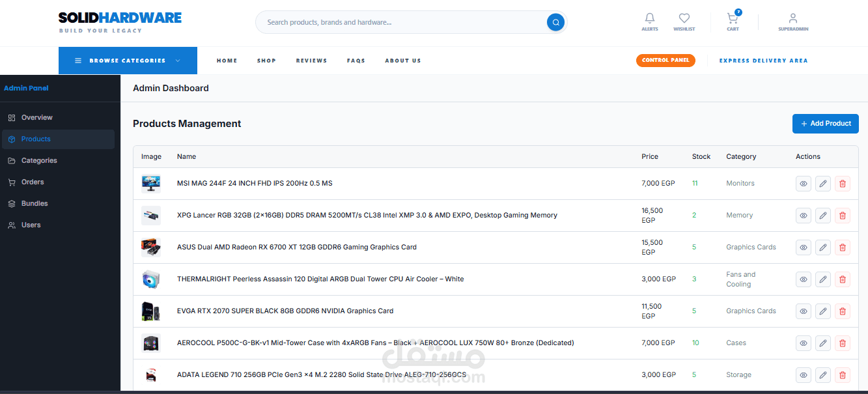Edit the MSI MAG 244F monitor product
The image size is (868, 394).
[823, 184]
